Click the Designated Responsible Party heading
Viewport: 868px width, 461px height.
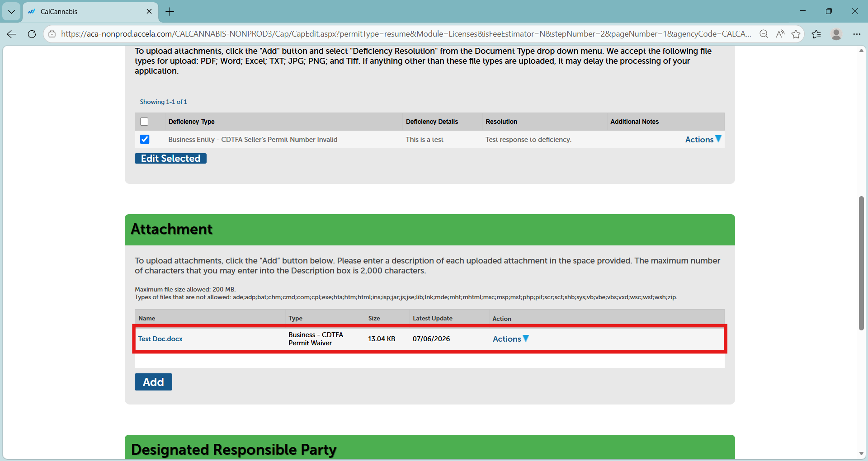tap(234, 450)
